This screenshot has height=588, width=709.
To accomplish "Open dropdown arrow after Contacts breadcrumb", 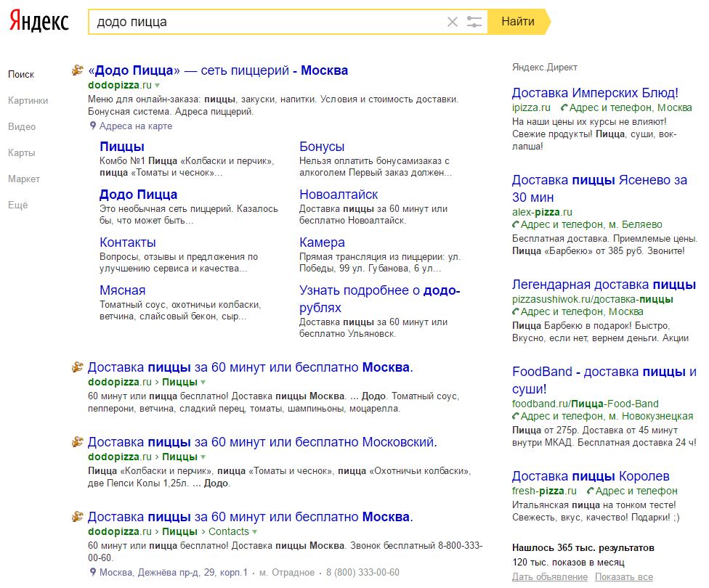I will (255, 532).
